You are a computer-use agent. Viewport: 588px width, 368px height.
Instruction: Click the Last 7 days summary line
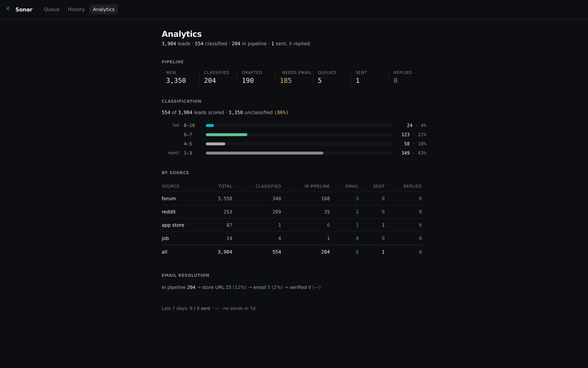click(x=209, y=309)
